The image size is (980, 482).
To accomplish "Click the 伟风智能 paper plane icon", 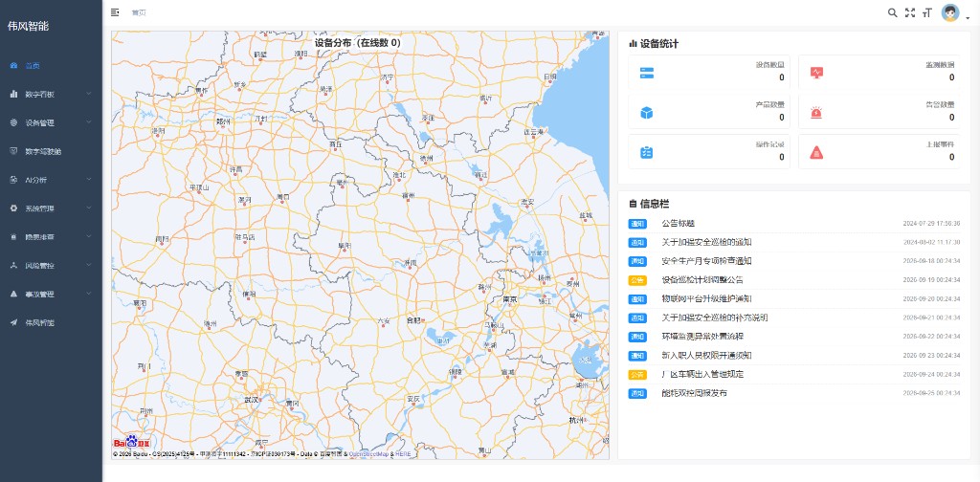I will tap(13, 323).
